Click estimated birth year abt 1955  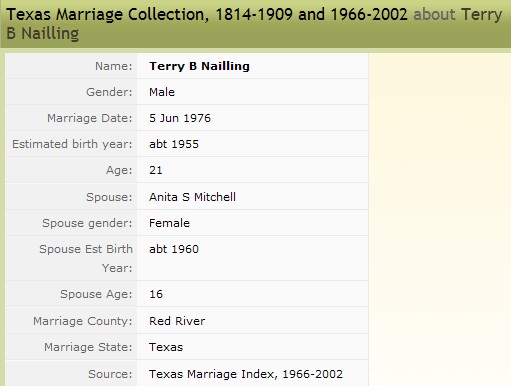click(x=174, y=144)
